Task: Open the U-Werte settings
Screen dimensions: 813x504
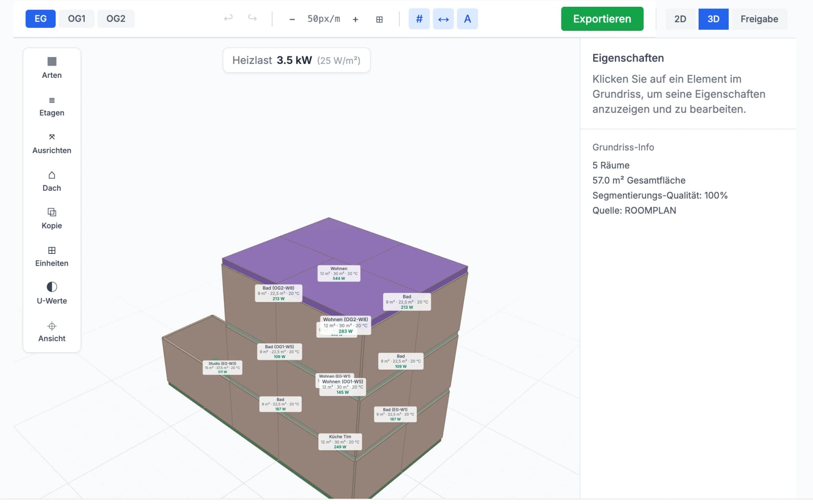Action: point(52,294)
